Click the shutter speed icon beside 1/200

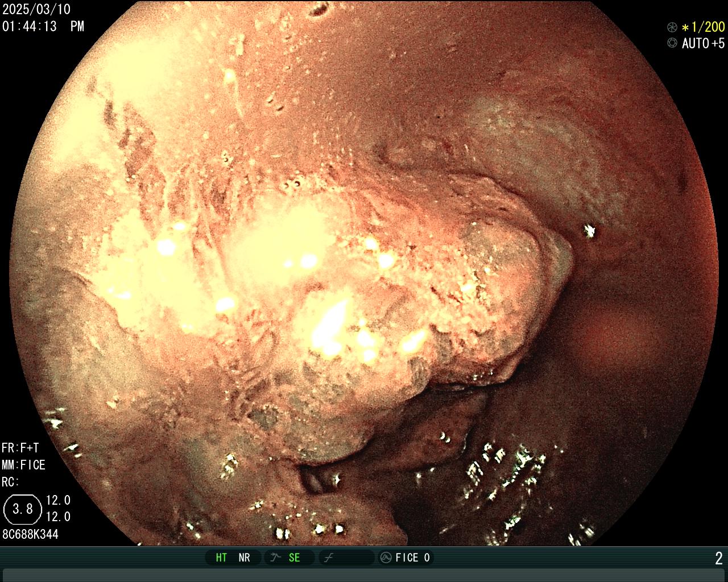tap(672, 27)
